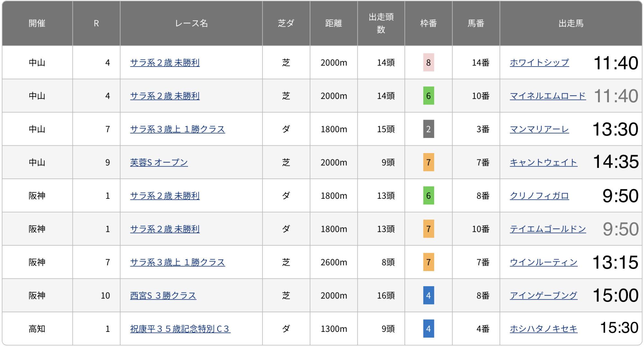
Task: Click 2600m distance cell
Action: pyautogui.click(x=334, y=262)
